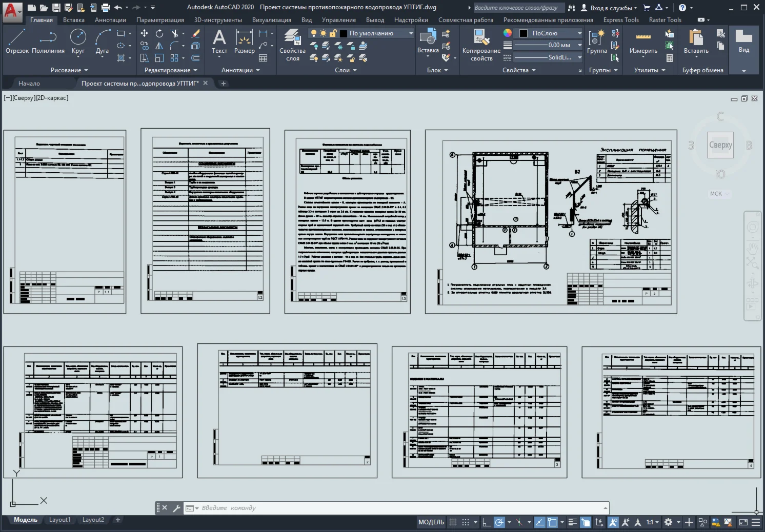765x532 pixels.
Task: Click the Trim scissors tool icon
Action: point(175,33)
